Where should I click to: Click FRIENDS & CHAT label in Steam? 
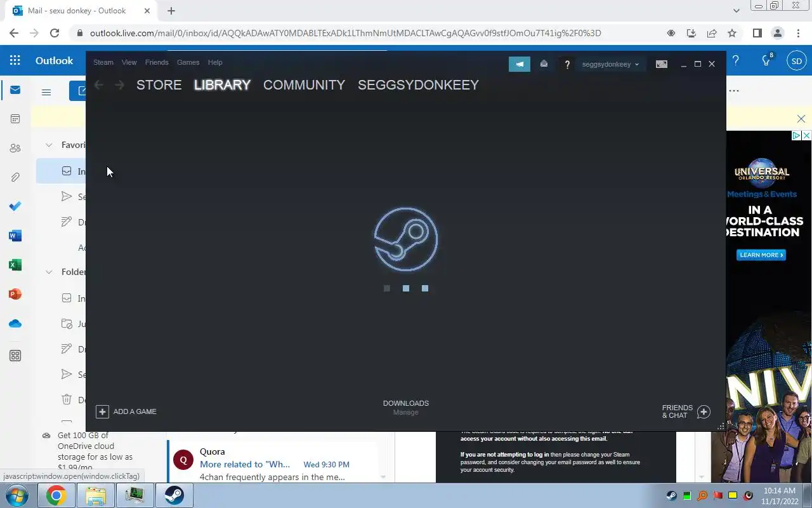coord(678,411)
